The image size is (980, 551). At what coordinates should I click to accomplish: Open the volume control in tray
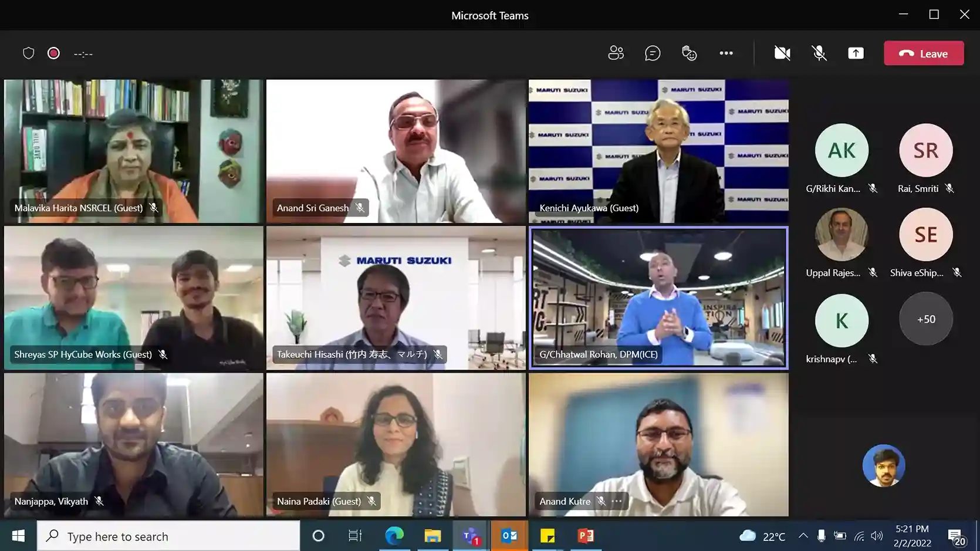(x=877, y=536)
